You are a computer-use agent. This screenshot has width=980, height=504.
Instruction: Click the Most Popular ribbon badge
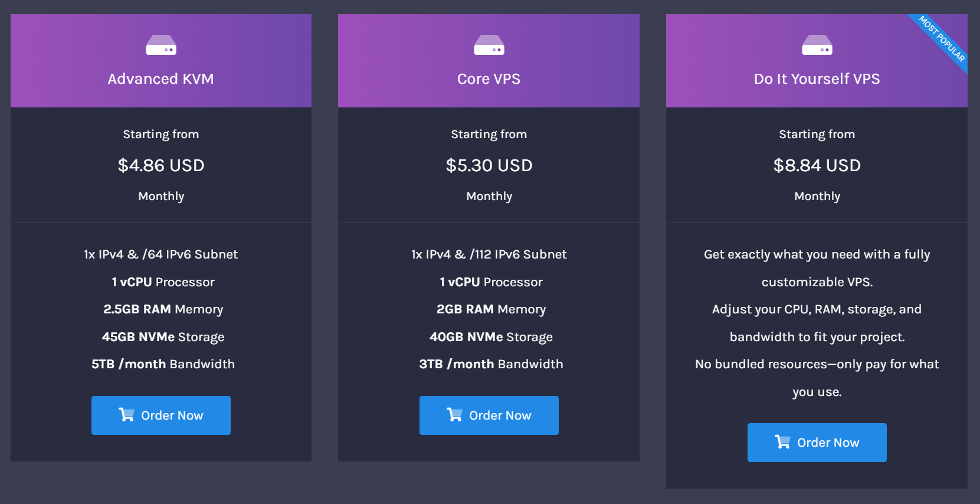(942, 39)
